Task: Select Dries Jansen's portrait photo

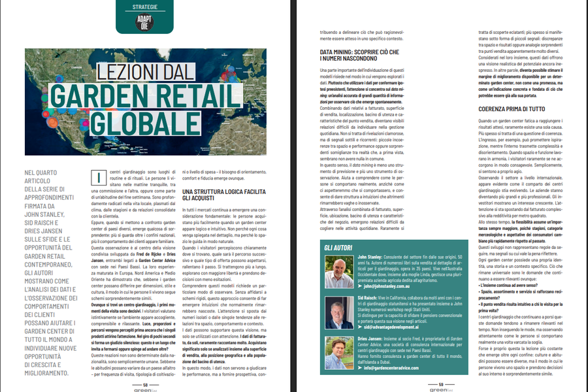Action: [339, 353]
